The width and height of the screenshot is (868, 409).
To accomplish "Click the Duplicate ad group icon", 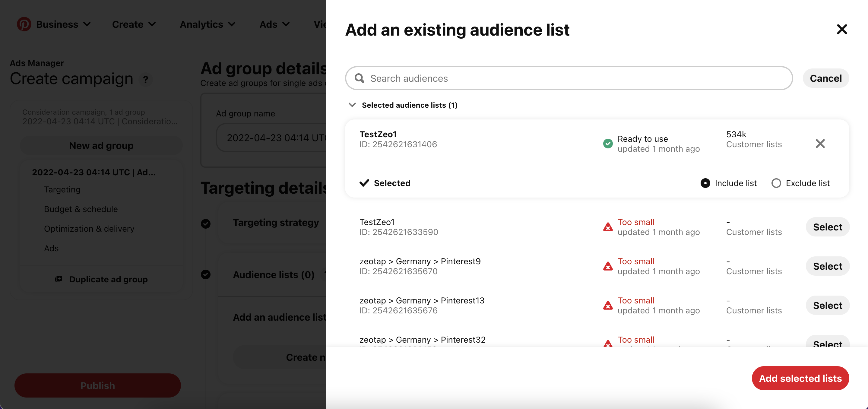I will pyautogui.click(x=59, y=279).
